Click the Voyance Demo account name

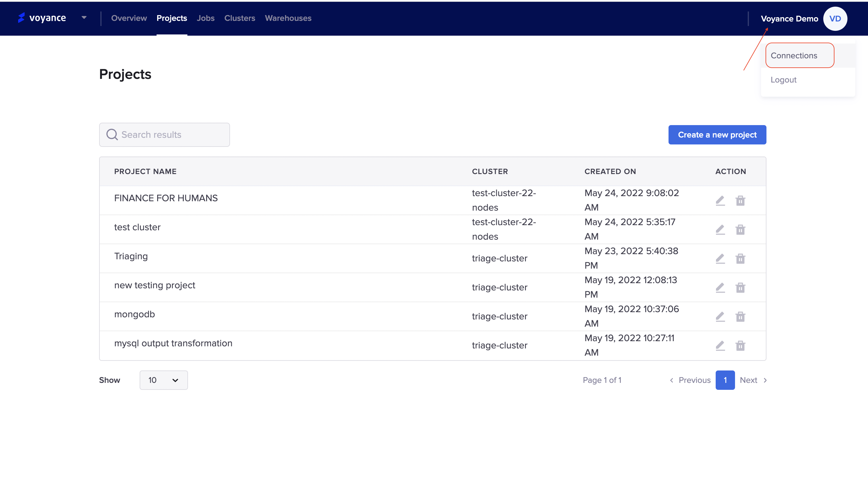pyautogui.click(x=789, y=19)
